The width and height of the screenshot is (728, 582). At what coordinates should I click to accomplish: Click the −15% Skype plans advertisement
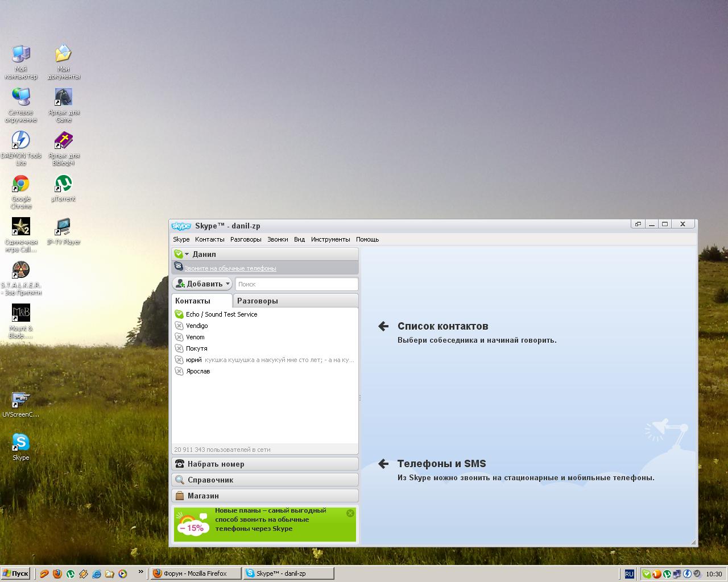click(265, 524)
